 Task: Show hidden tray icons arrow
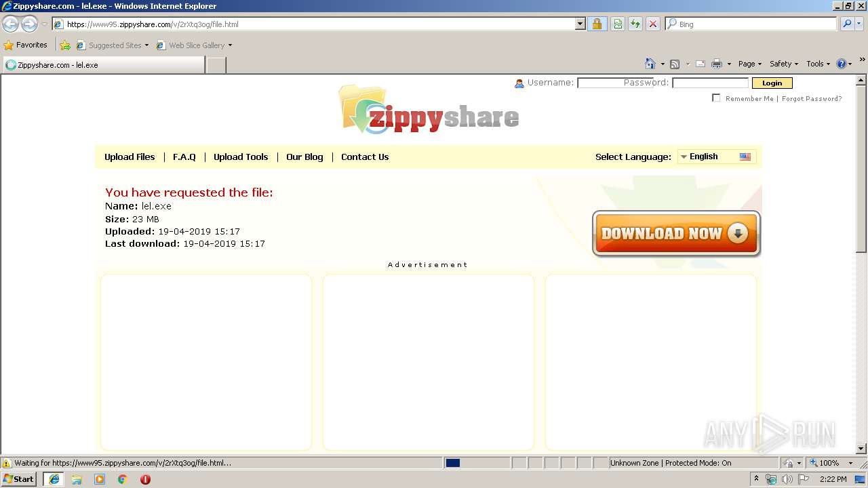pyautogui.click(x=756, y=479)
